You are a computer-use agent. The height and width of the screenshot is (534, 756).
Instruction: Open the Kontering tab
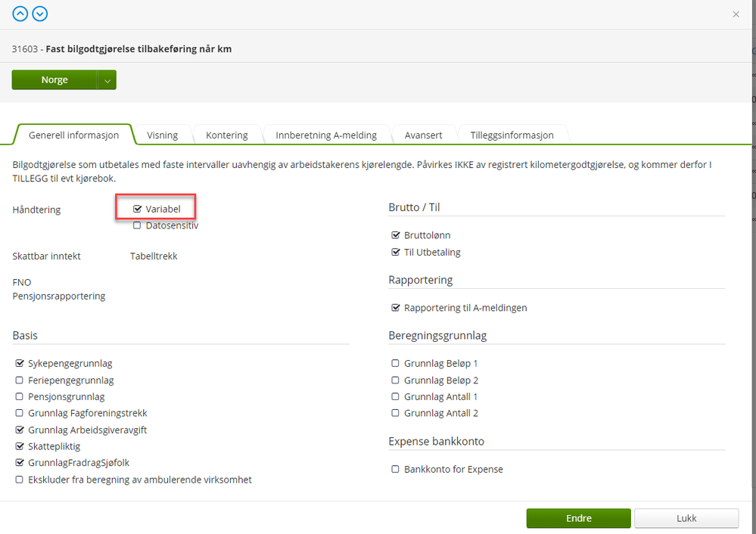[227, 135]
